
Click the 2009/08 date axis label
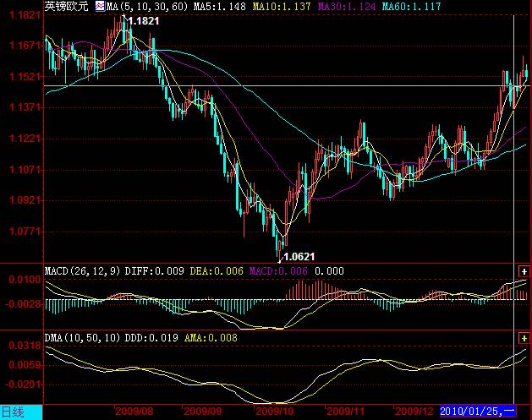134,412
